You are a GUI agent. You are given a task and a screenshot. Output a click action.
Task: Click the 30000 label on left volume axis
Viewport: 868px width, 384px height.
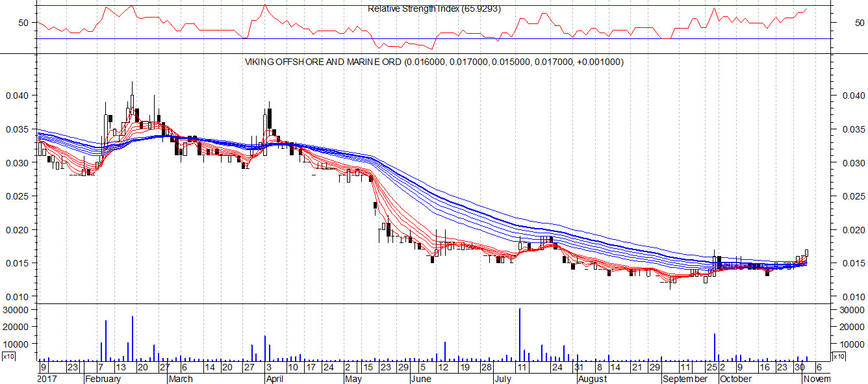pos(19,310)
